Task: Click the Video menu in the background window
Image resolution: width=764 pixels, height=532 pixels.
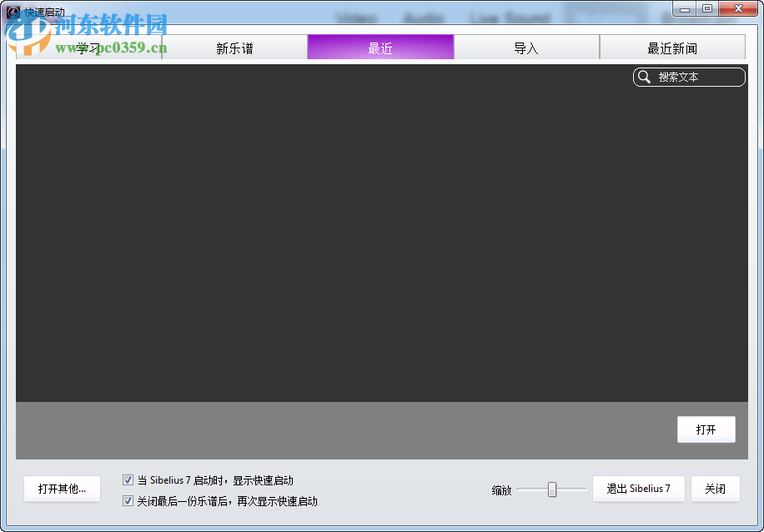Action: (356, 18)
